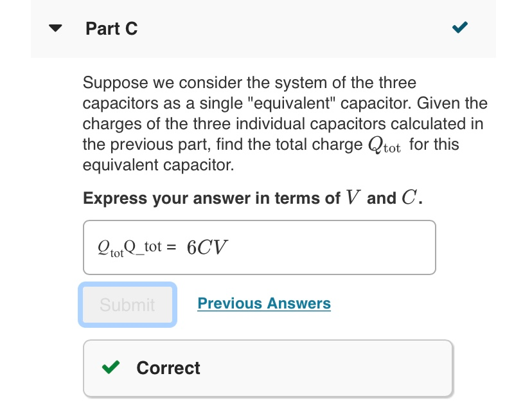Click the Submit button
This screenshot has height=412, width=532.
coord(127,305)
